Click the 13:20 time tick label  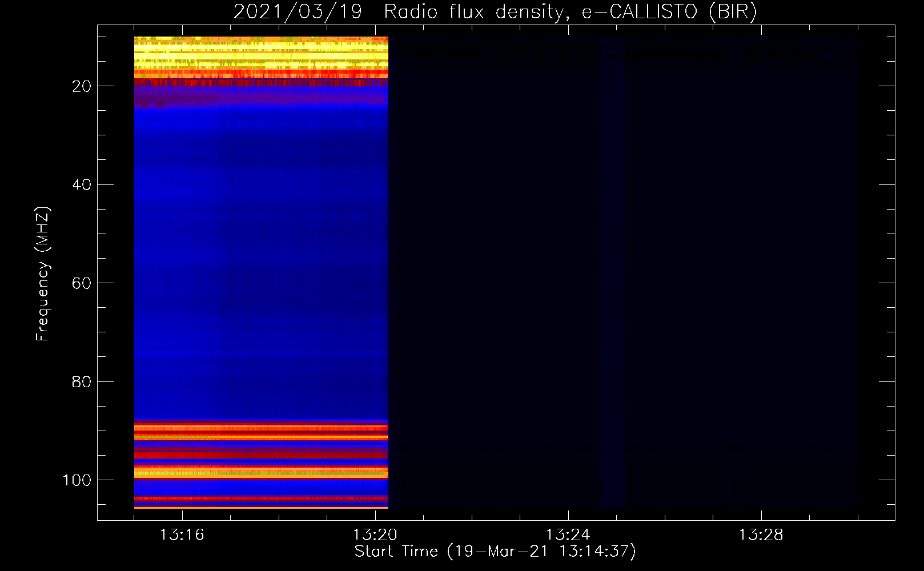(375, 535)
